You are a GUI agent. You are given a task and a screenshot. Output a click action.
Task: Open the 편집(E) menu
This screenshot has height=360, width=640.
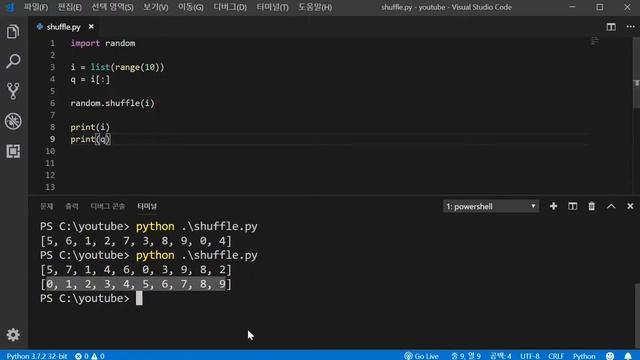(x=69, y=7)
